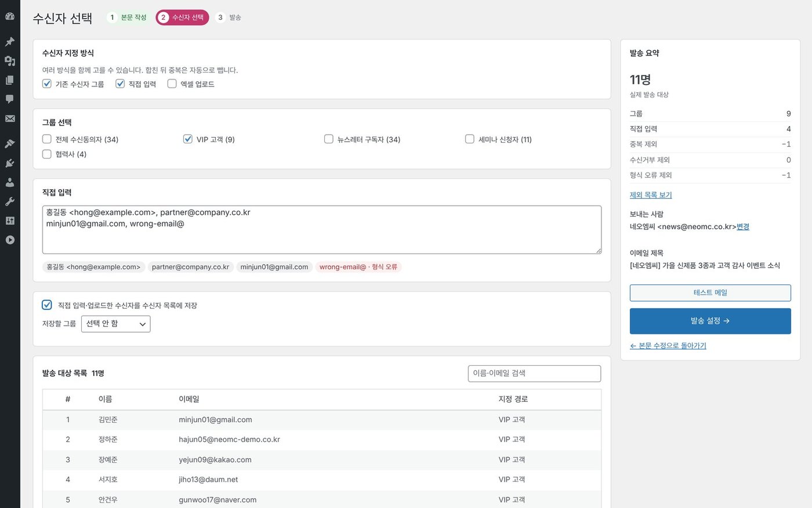Check the 뉴스레터 구독자 (34) group
This screenshot has height=508, width=812.
328,139
